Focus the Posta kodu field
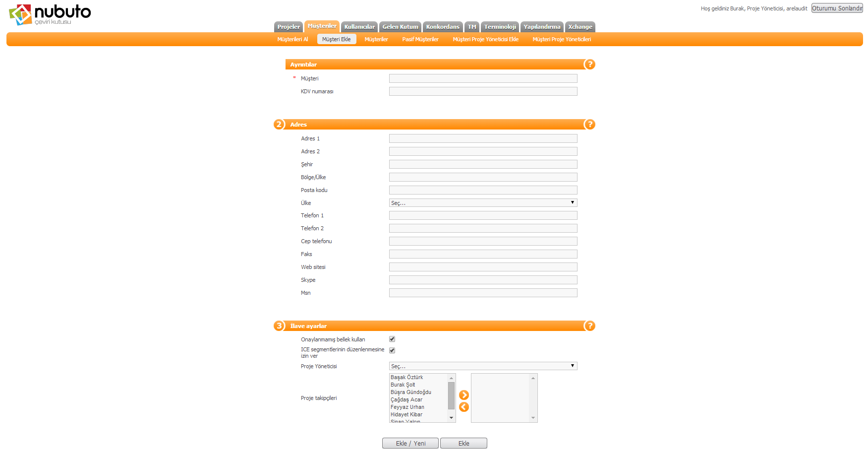Screen dimensions: 868x459 click(483, 190)
